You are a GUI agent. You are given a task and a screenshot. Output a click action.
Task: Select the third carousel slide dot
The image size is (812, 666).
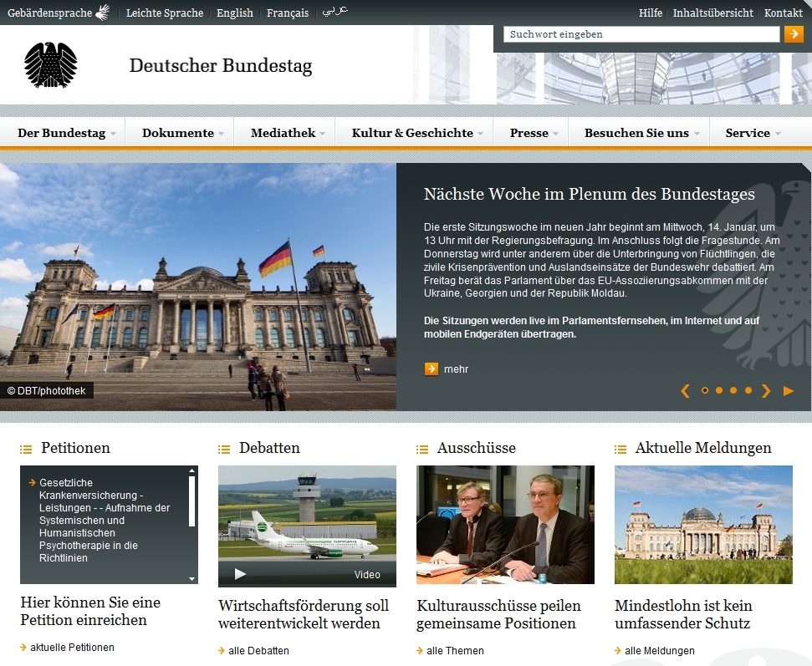[733, 391]
